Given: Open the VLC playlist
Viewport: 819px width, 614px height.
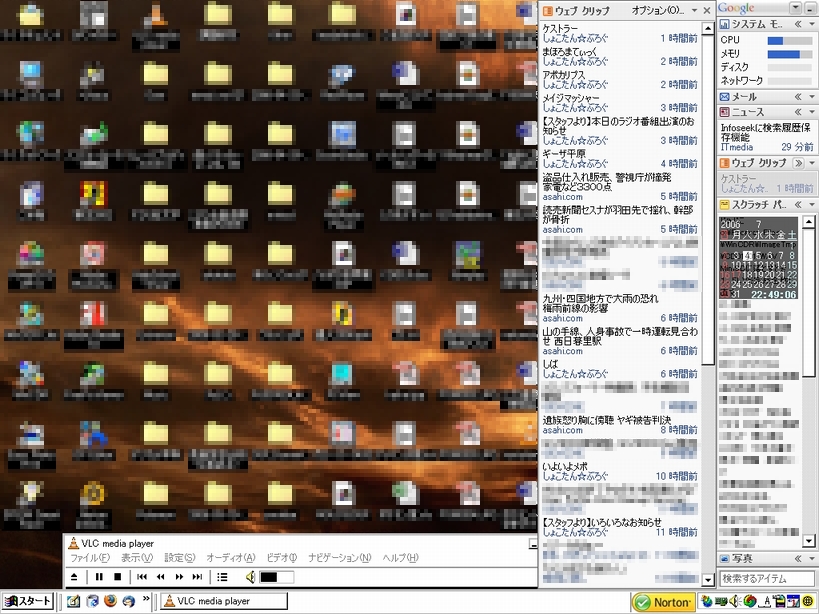Looking at the screenshot, I should pos(222,577).
